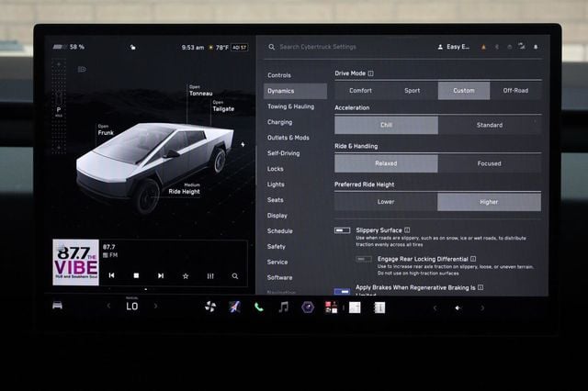Show Drive Mode info icon
Screen dimensions: 588x391
tap(370, 73)
